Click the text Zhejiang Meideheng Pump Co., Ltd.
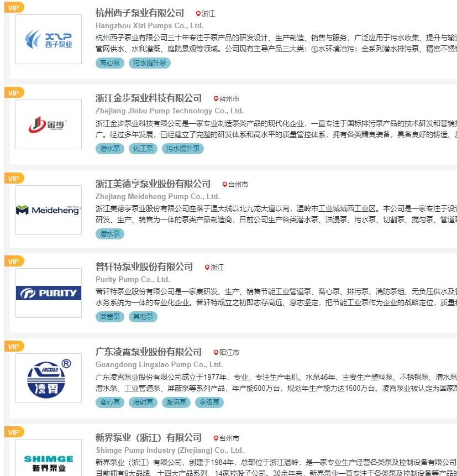Viewport: 457px width, 476px height. (x=158, y=197)
